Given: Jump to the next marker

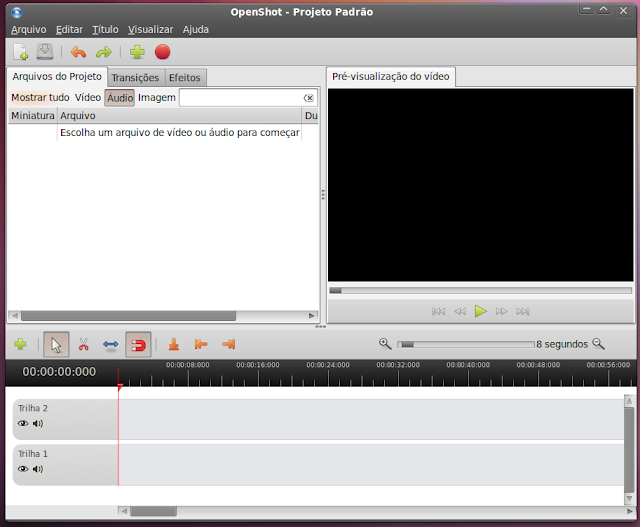Looking at the screenshot, I should click(x=229, y=345).
